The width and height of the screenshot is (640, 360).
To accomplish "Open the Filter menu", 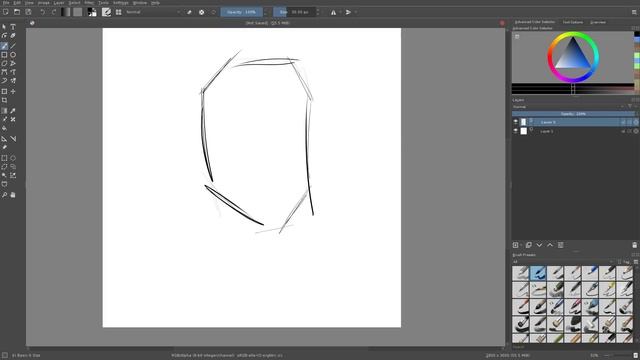I will [x=89, y=3].
